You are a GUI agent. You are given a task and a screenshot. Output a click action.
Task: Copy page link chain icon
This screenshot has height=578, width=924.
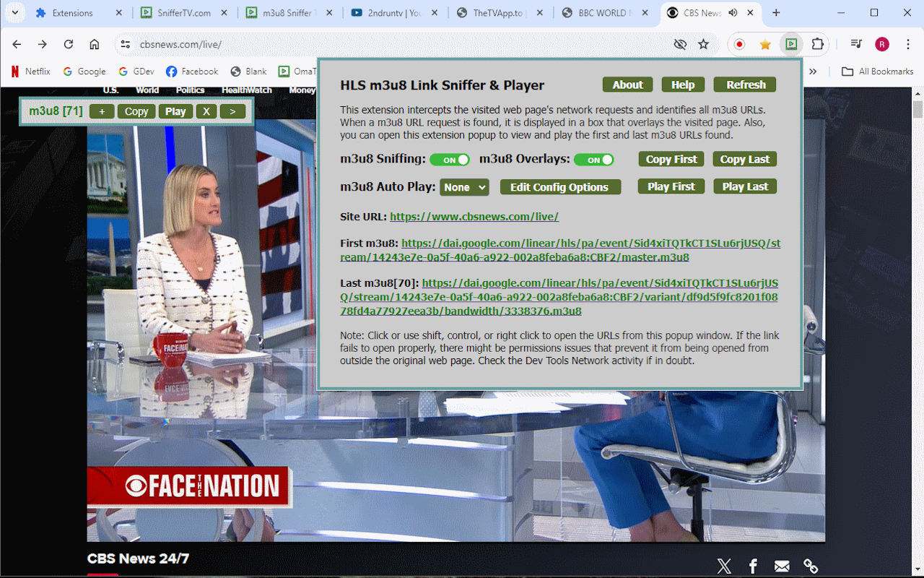click(811, 566)
